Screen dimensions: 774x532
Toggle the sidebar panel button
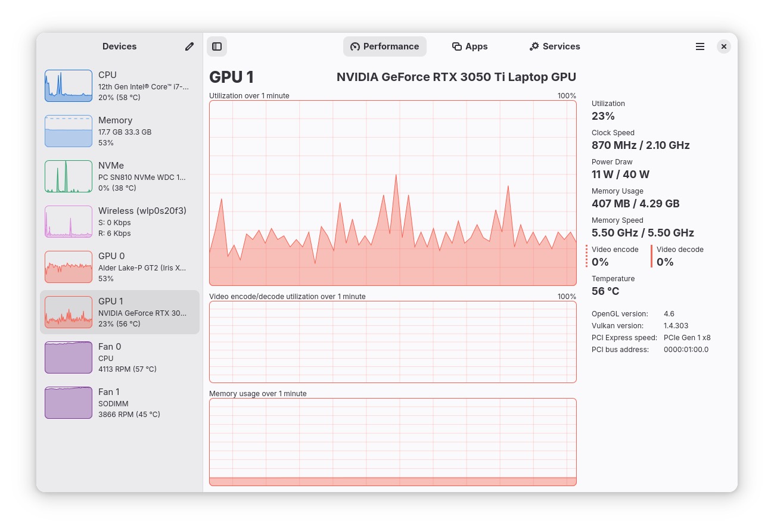tap(217, 46)
